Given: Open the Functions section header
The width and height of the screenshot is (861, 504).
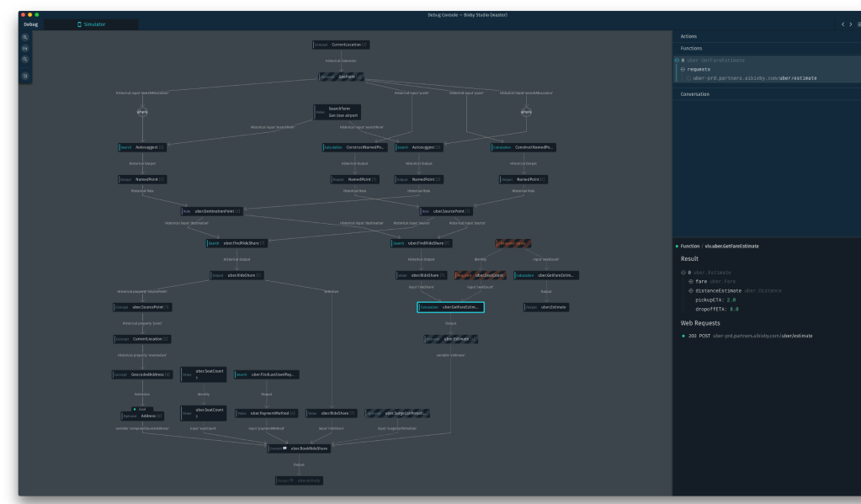Looking at the screenshot, I should (x=767, y=48).
